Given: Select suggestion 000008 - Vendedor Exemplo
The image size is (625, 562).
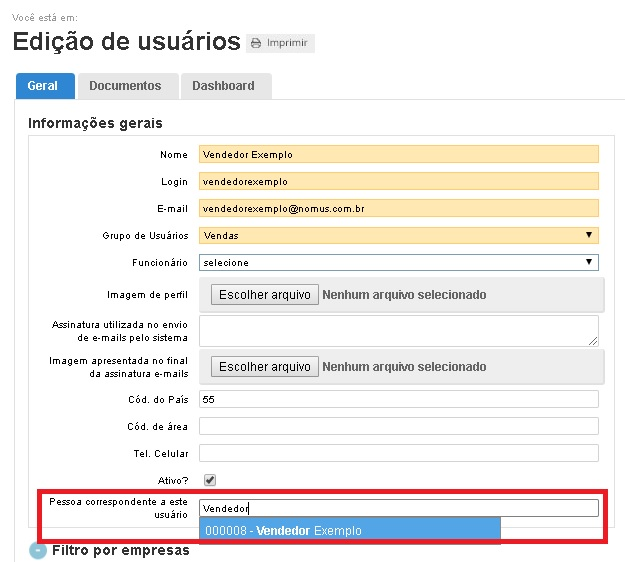Looking at the screenshot, I should 350,531.
